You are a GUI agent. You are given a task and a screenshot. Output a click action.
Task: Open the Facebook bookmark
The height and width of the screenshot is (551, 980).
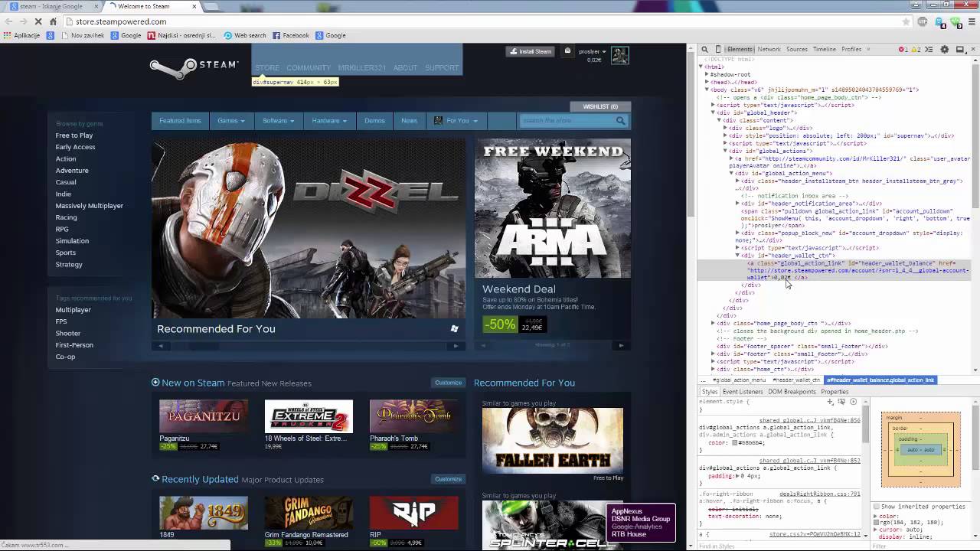(x=291, y=35)
